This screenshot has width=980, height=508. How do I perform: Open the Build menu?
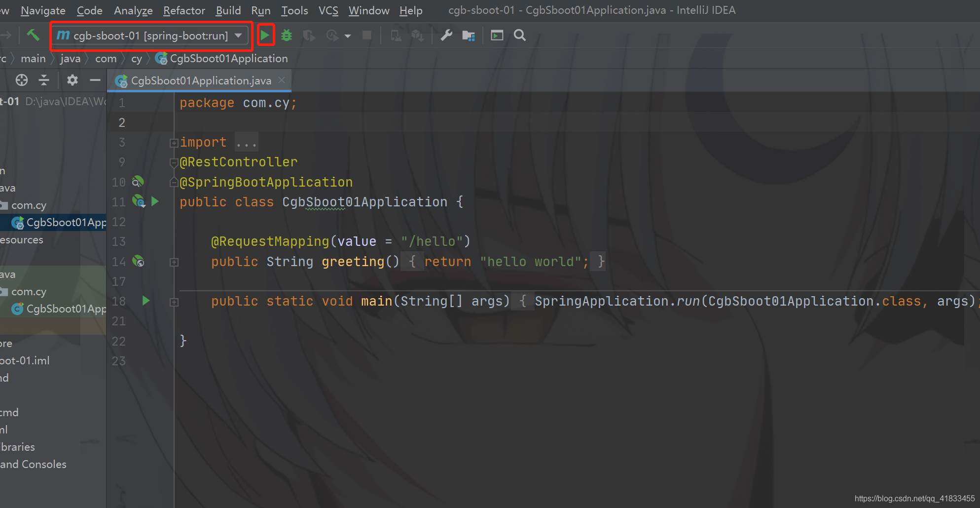(x=228, y=10)
